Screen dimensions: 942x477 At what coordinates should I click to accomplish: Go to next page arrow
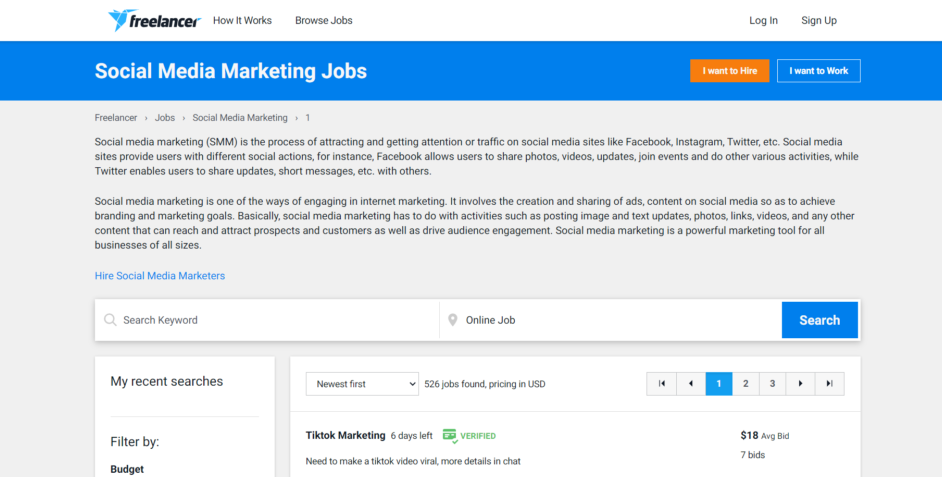point(800,384)
